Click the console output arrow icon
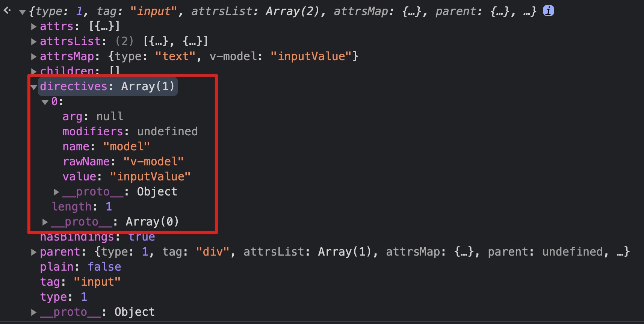 coord(7,11)
